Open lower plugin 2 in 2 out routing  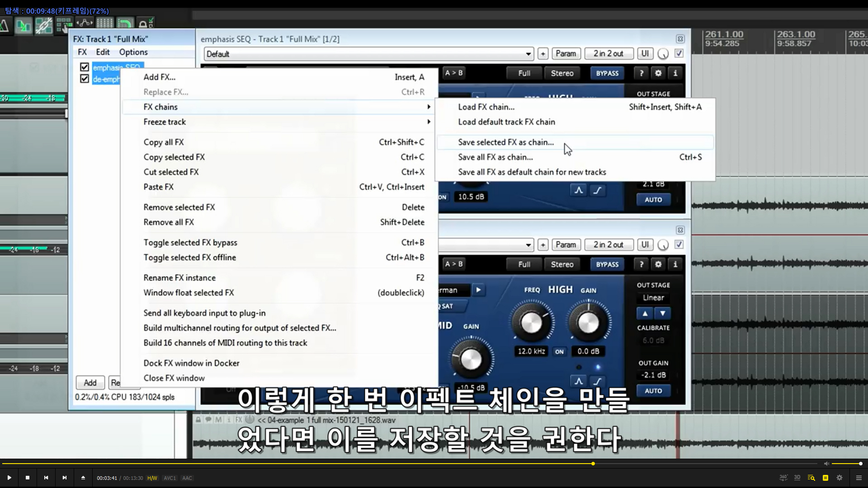click(609, 244)
